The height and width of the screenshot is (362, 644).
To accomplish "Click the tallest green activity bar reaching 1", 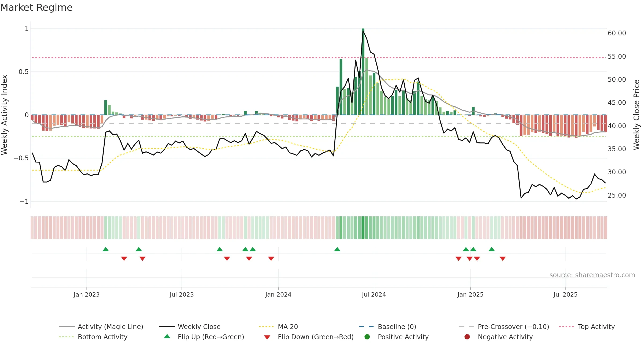I will 363,72.
